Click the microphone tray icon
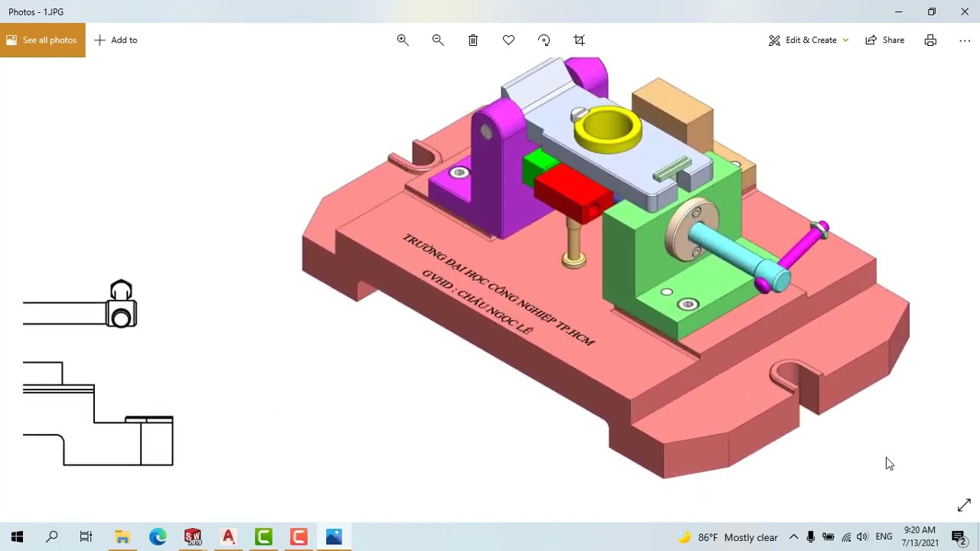Viewport: 980px width, 551px height. click(811, 537)
